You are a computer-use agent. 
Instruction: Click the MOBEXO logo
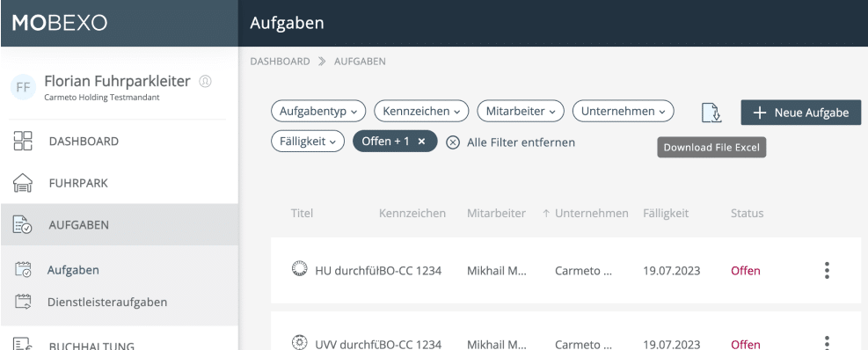[60, 23]
